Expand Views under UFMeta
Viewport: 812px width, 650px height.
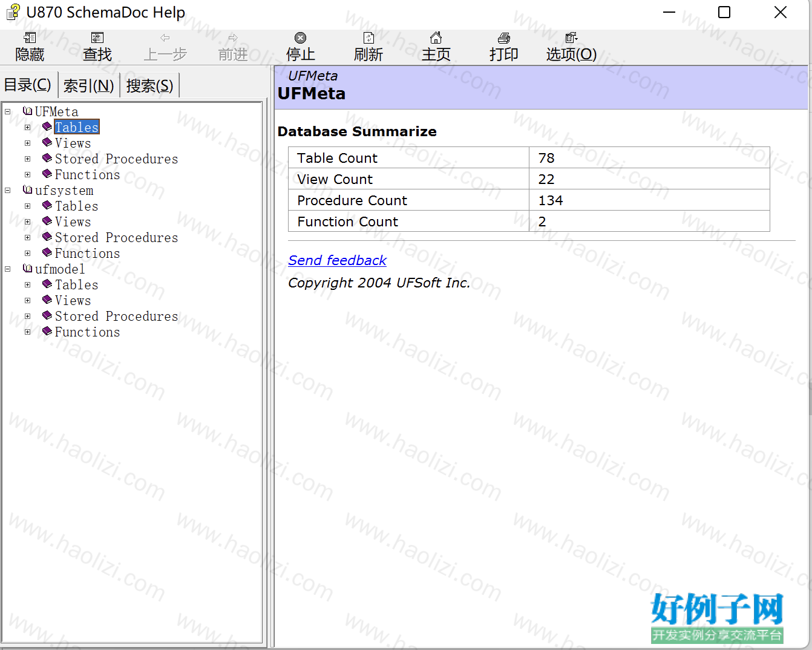pyautogui.click(x=27, y=143)
